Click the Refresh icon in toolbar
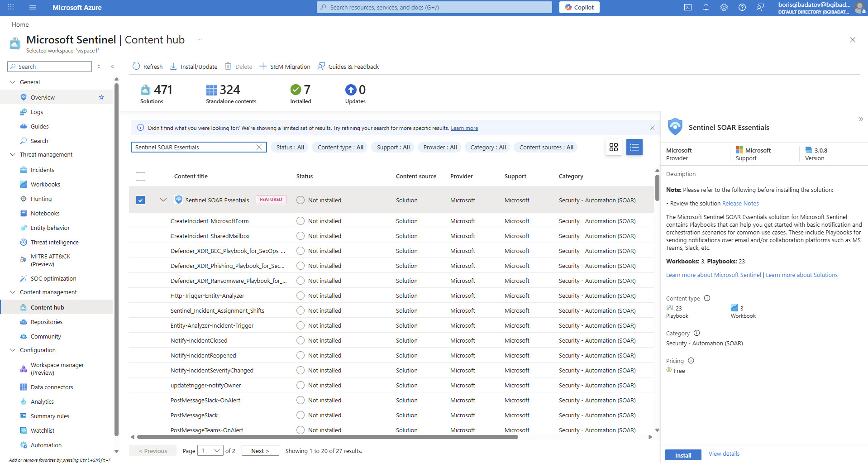The image size is (868, 463). click(x=136, y=67)
